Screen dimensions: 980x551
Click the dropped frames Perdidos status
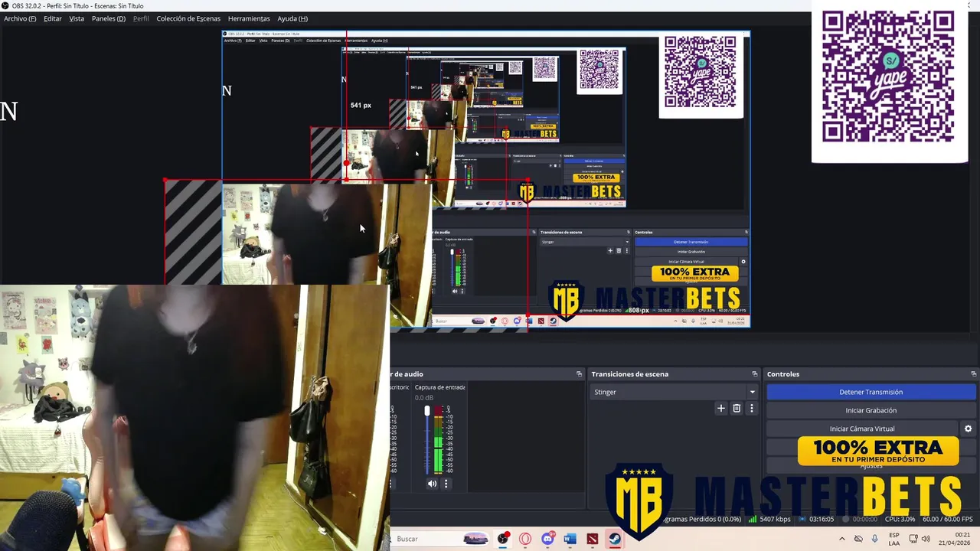pyautogui.click(x=701, y=519)
